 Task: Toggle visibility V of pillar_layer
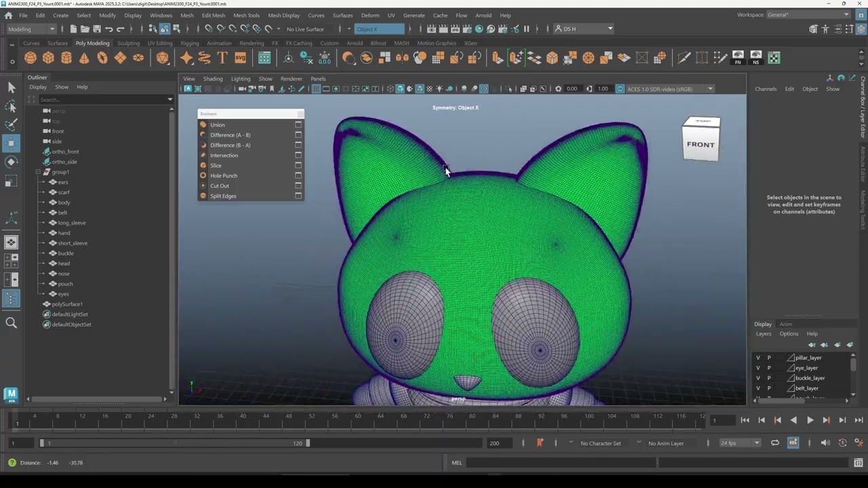click(x=758, y=358)
